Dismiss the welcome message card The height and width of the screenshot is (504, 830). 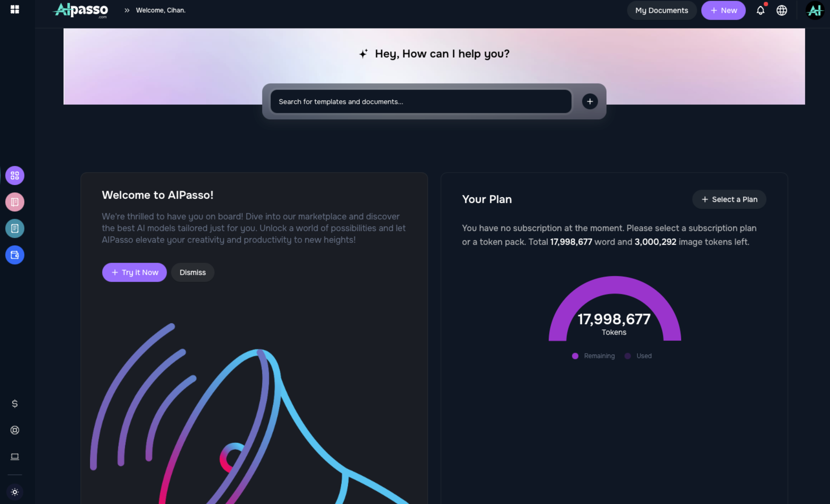point(193,272)
